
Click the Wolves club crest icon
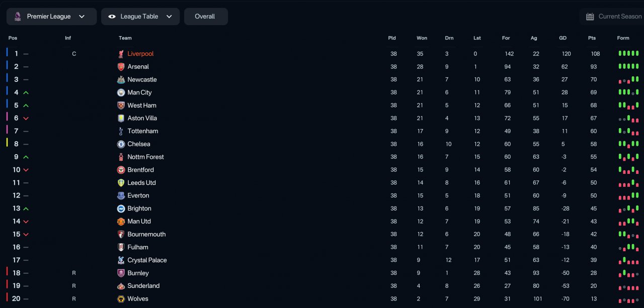click(x=121, y=299)
